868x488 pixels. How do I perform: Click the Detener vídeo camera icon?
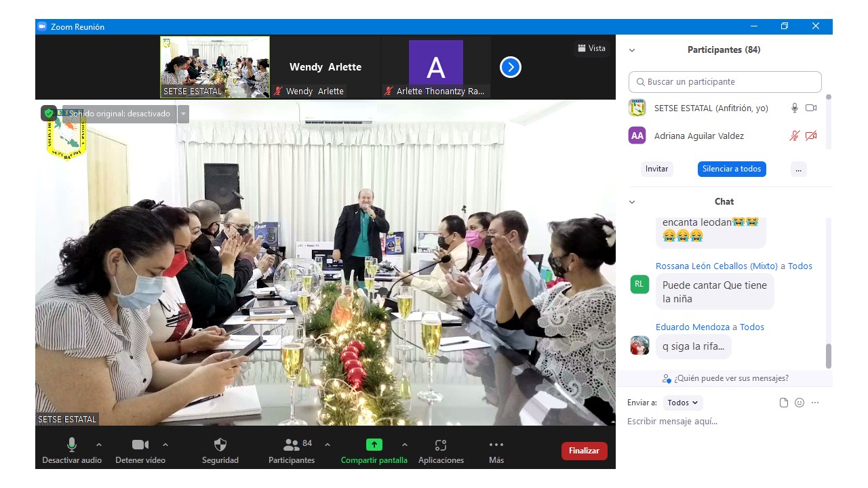140,445
